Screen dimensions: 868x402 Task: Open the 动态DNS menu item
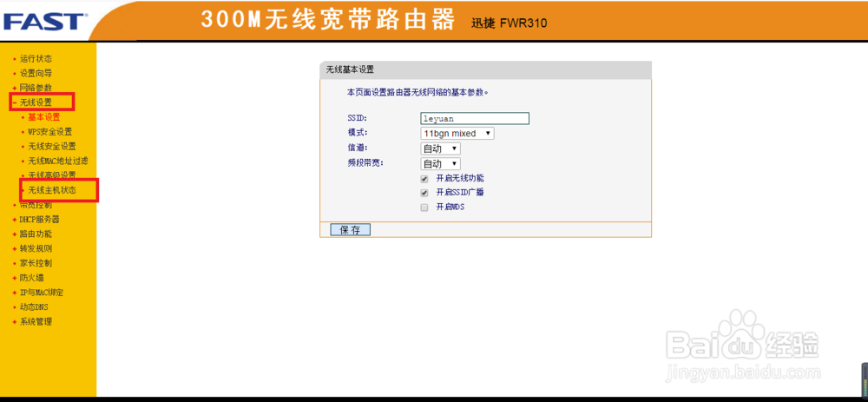pos(36,306)
